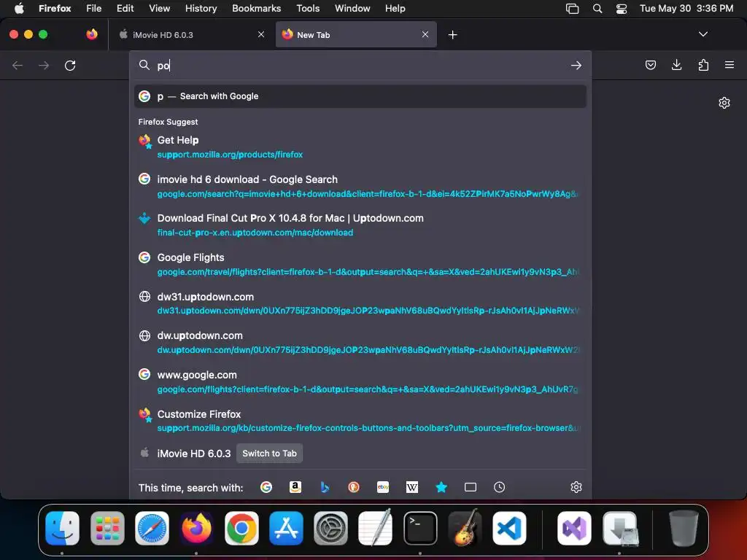Go back one page
Viewport: 747px width, 560px height.
coord(18,65)
